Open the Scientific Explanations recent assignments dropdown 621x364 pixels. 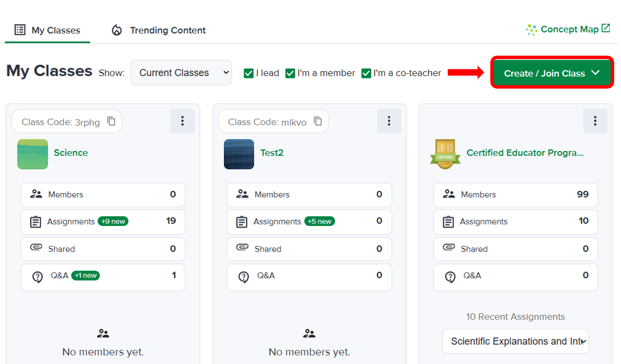click(516, 341)
